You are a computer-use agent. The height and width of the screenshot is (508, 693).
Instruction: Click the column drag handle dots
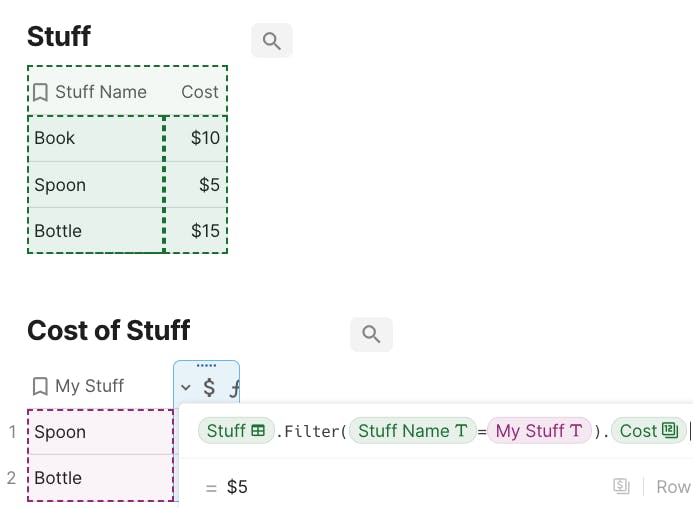pyautogui.click(x=206, y=366)
